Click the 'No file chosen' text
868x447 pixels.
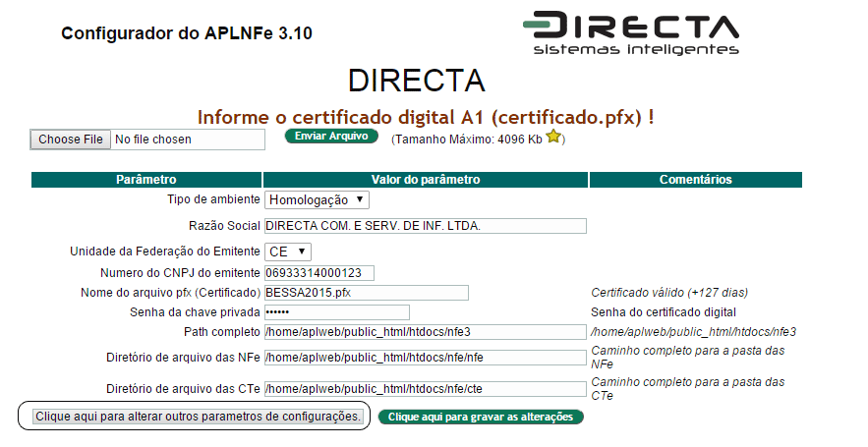coord(153,140)
